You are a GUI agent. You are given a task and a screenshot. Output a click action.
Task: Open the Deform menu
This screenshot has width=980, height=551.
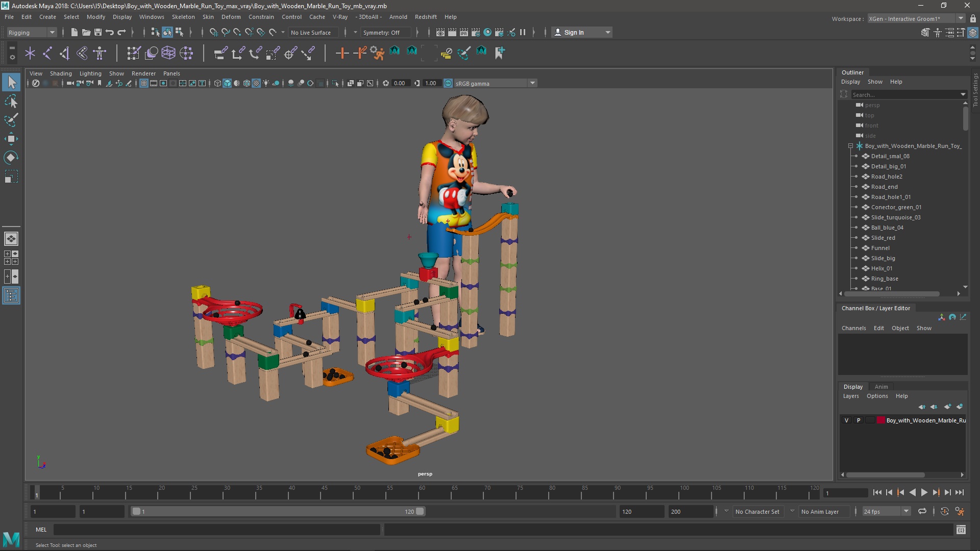pos(231,17)
